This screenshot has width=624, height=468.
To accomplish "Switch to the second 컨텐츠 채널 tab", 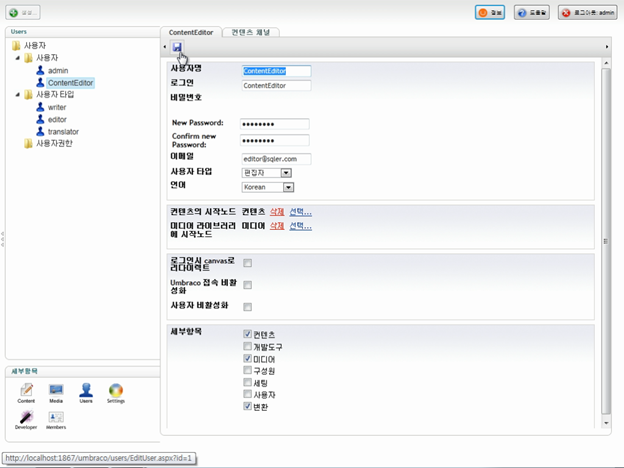I will 251,32.
